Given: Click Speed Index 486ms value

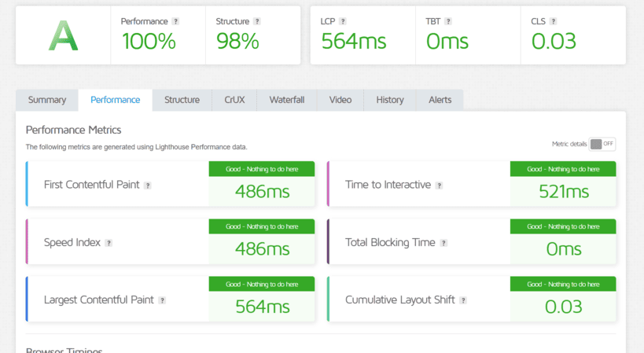Looking at the screenshot, I should 262,249.
